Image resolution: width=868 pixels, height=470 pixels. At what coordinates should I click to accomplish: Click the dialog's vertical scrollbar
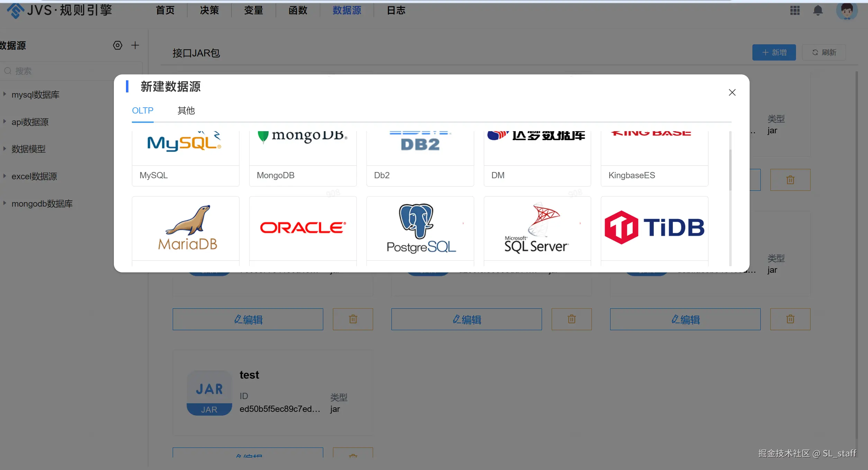coord(730,170)
